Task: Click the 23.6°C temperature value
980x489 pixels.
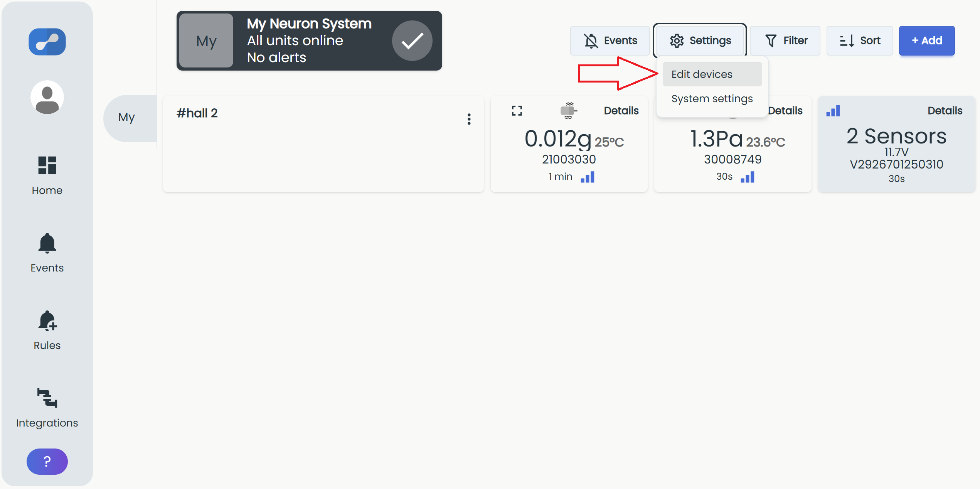Action: 765,142
